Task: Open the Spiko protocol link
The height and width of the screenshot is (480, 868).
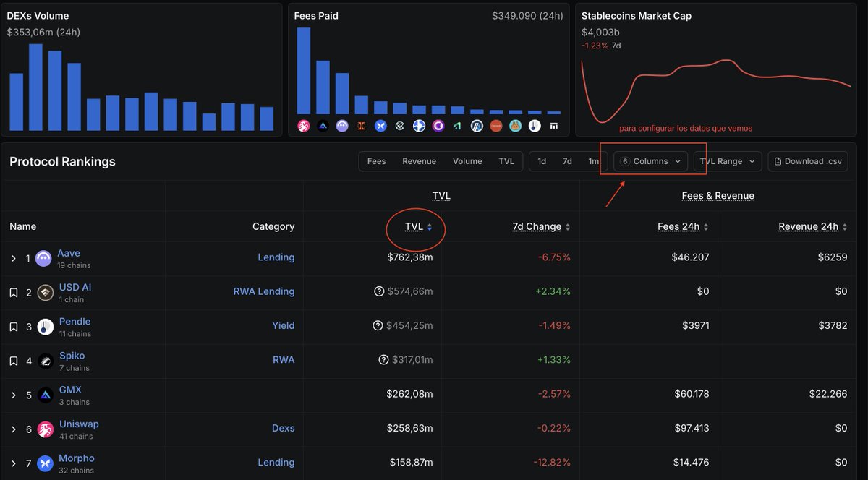Action: pyautogui.click(x=72, y=356)
